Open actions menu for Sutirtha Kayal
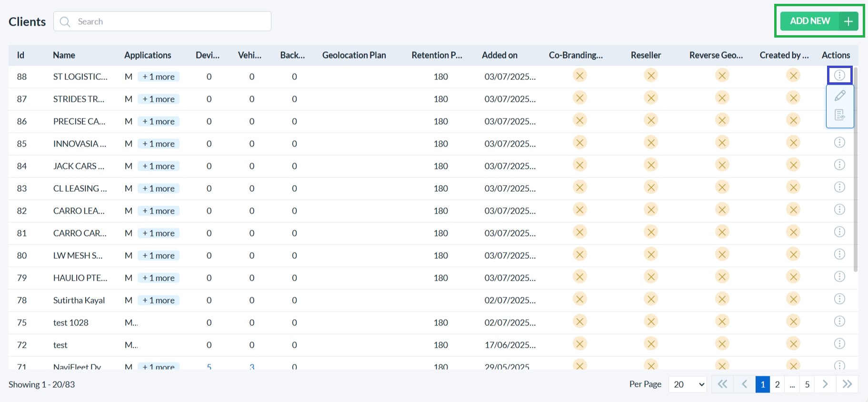Viewport: 868px width, 402px height. tap(839, 299)
